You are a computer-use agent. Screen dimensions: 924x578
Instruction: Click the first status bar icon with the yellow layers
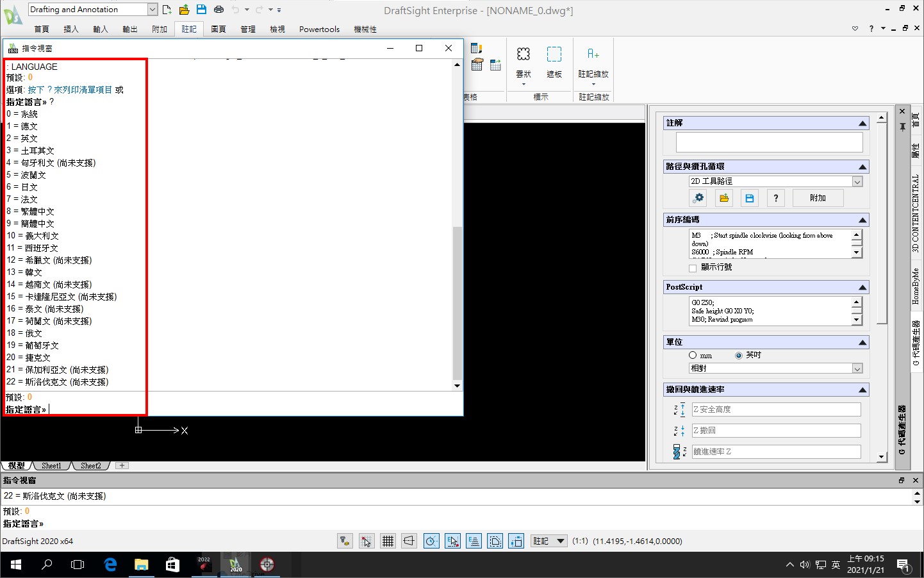pyautogui.click(x=345, y=541)
